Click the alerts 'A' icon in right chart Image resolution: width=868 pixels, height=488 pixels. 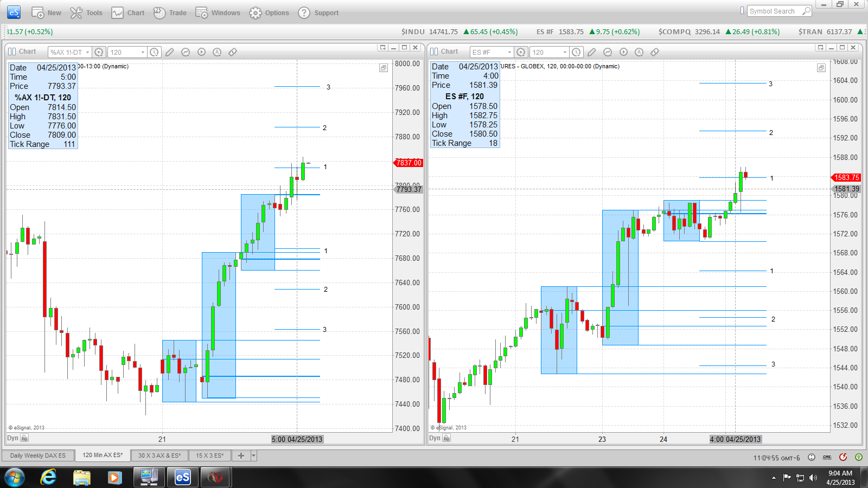[639, 52]
